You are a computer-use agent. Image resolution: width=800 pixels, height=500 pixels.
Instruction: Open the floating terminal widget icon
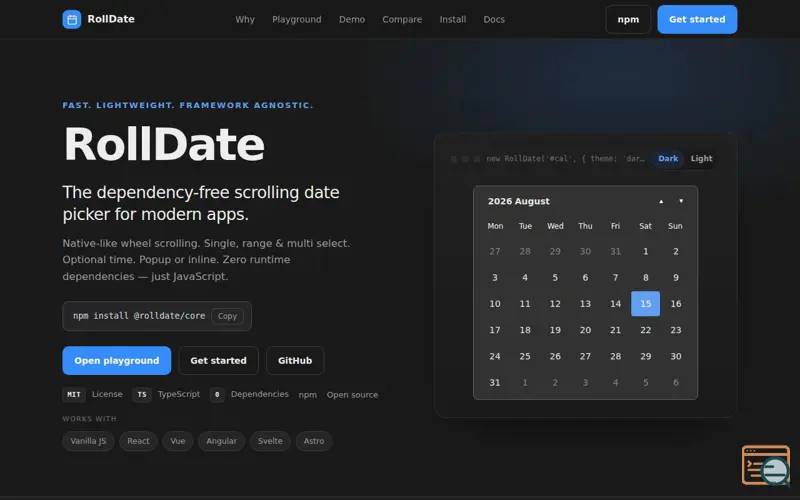[x=766, y=465]
